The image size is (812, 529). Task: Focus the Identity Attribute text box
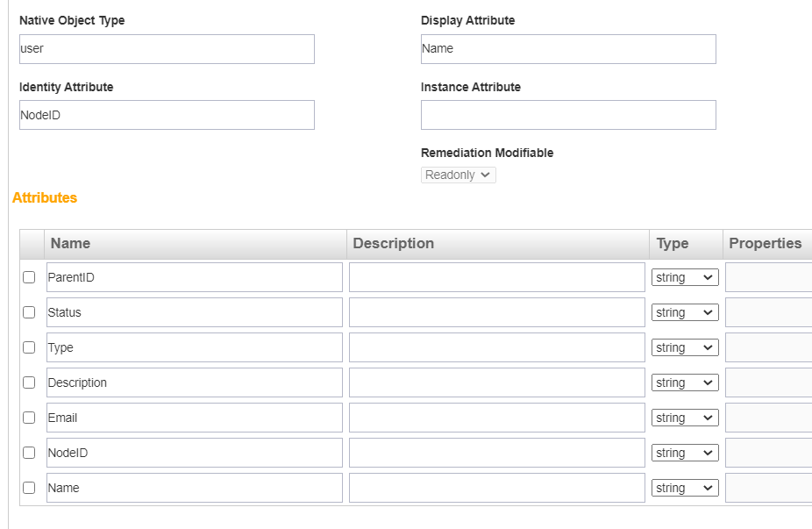pos(167,115)
